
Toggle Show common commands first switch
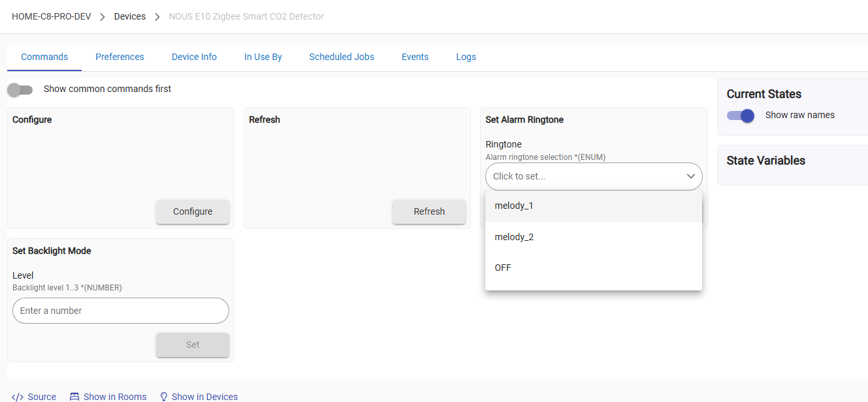tap(20, 89)
